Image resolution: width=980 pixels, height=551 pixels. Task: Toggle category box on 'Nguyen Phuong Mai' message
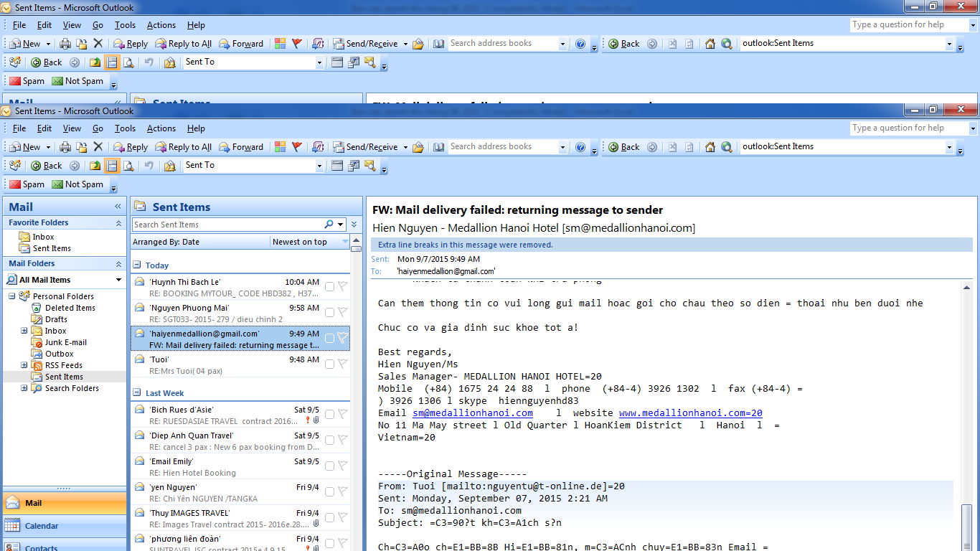click(329, 312)
